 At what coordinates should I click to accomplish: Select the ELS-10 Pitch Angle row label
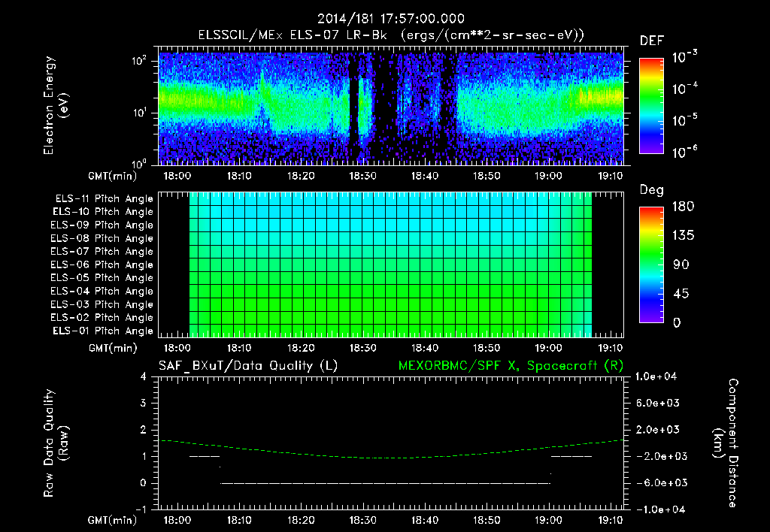[103, 212]
